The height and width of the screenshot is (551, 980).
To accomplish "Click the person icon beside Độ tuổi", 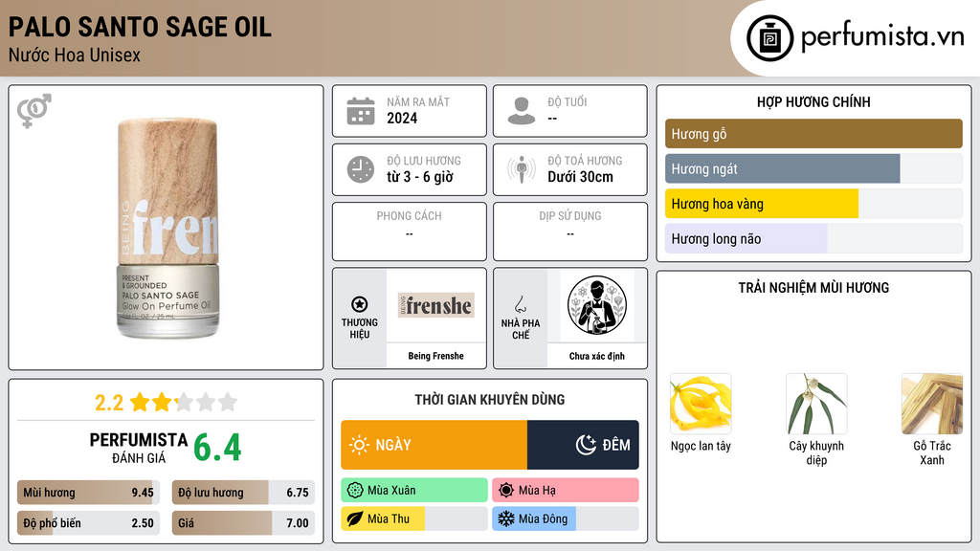I will tap(522, 111).
